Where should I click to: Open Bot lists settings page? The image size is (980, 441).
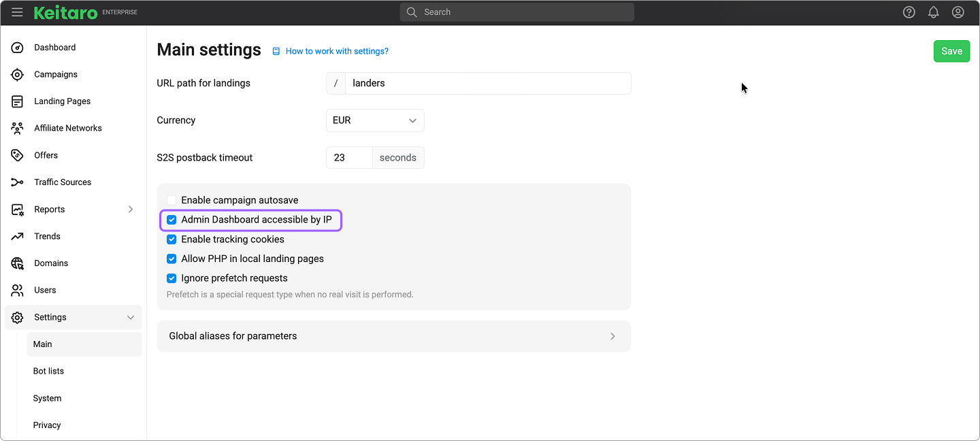[x=48, y=371]
